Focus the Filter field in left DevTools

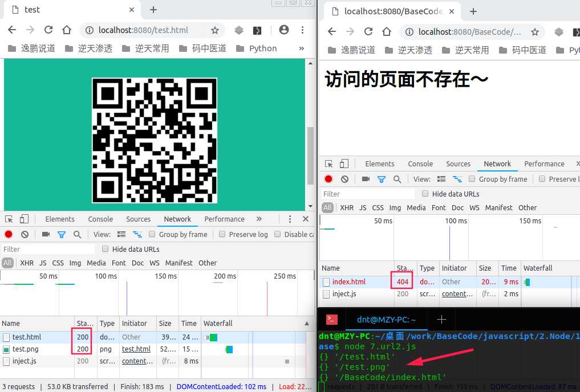coord(48,249)
